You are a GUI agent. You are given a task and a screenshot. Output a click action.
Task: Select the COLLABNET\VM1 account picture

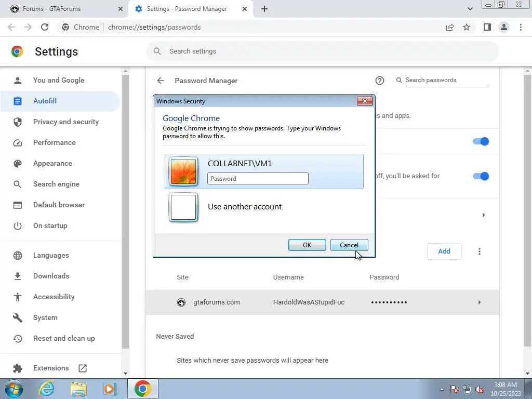(183, 171)
